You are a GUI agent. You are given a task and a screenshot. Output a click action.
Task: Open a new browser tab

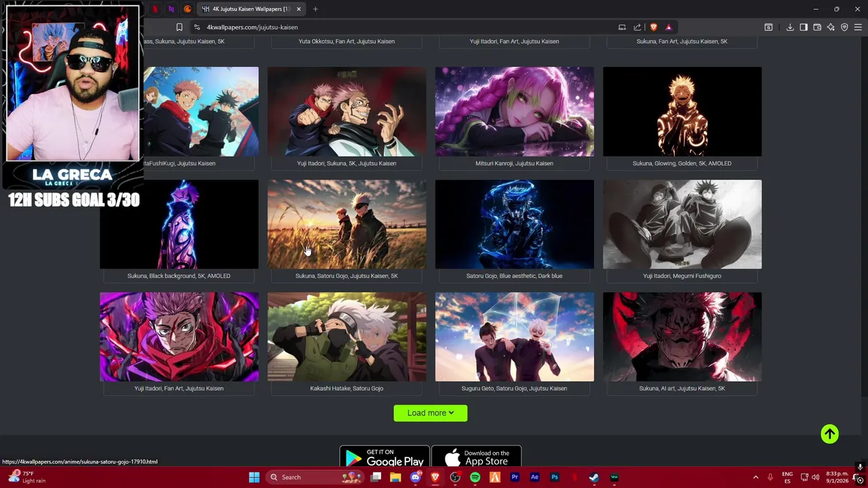pyautogui.click(x=315, y=9)
